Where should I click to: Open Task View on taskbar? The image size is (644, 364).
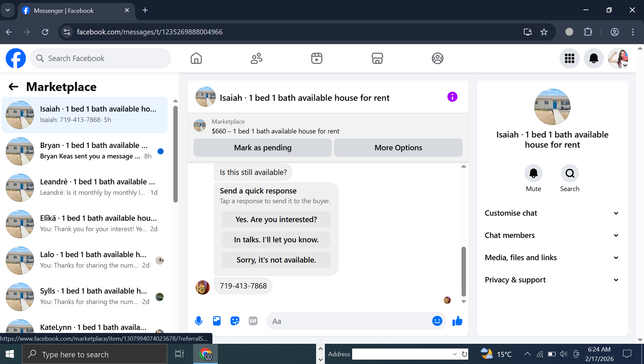click(x=179, y=354)
